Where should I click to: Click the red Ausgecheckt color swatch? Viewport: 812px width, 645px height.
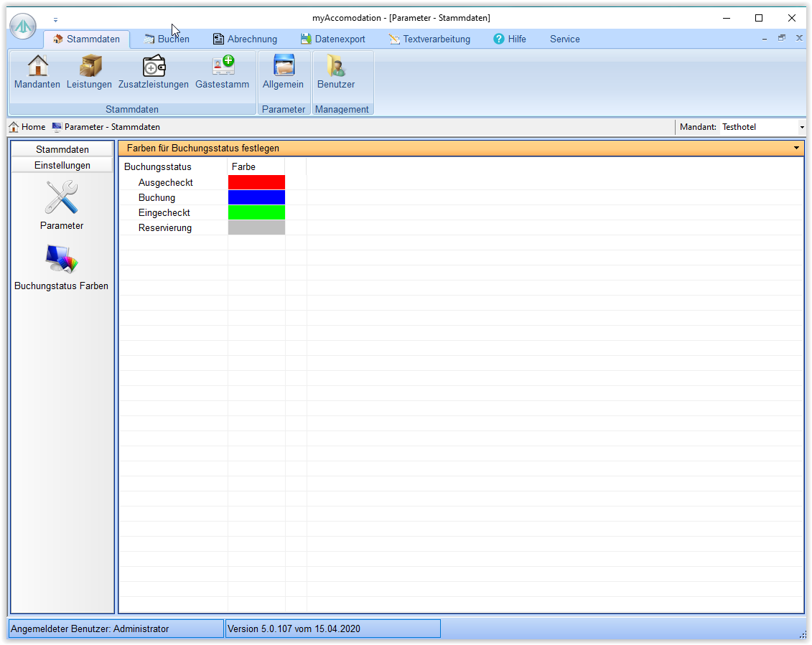point(256,182)
